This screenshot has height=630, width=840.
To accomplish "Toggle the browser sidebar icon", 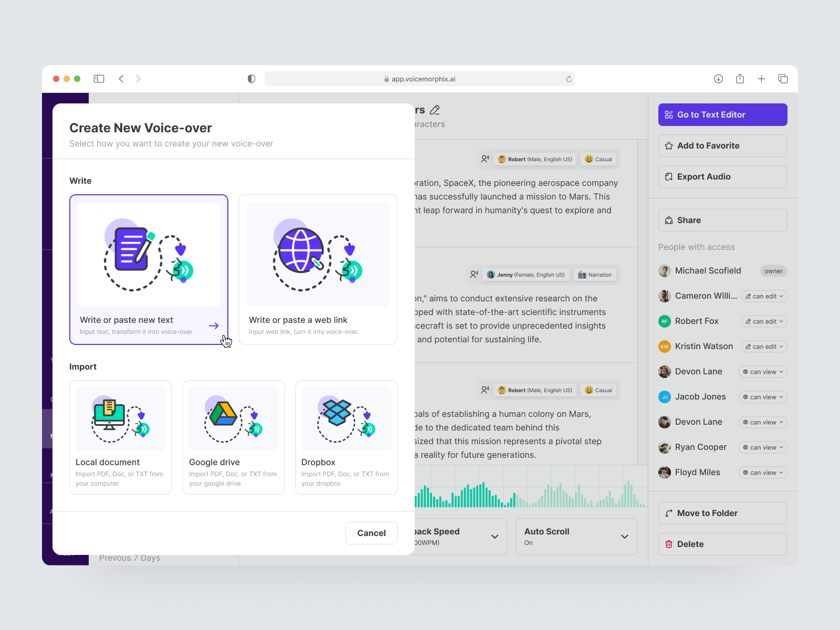I will tap(98, 78).
